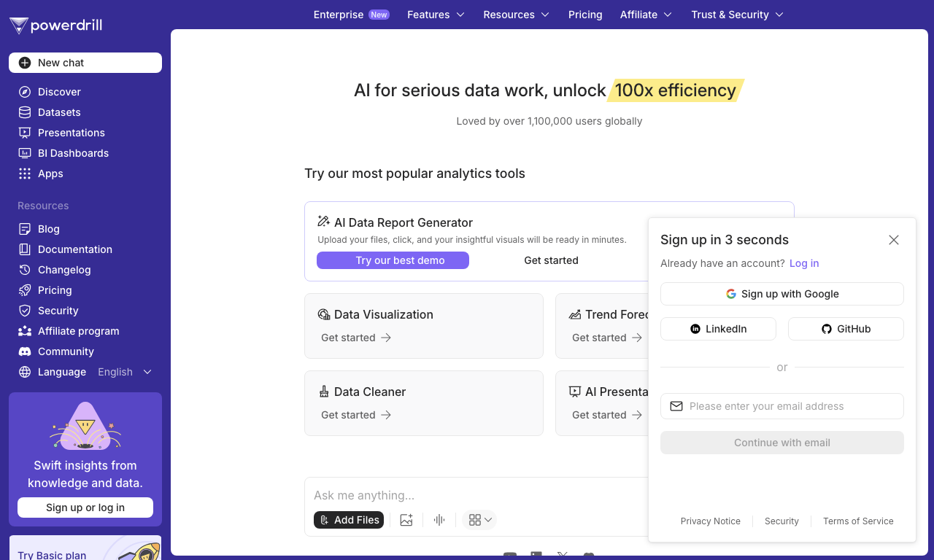The width and height of the screenshot is (934, 560).
Task: Open the Apps grid in sidebar
Action: [x=25, y=174]
